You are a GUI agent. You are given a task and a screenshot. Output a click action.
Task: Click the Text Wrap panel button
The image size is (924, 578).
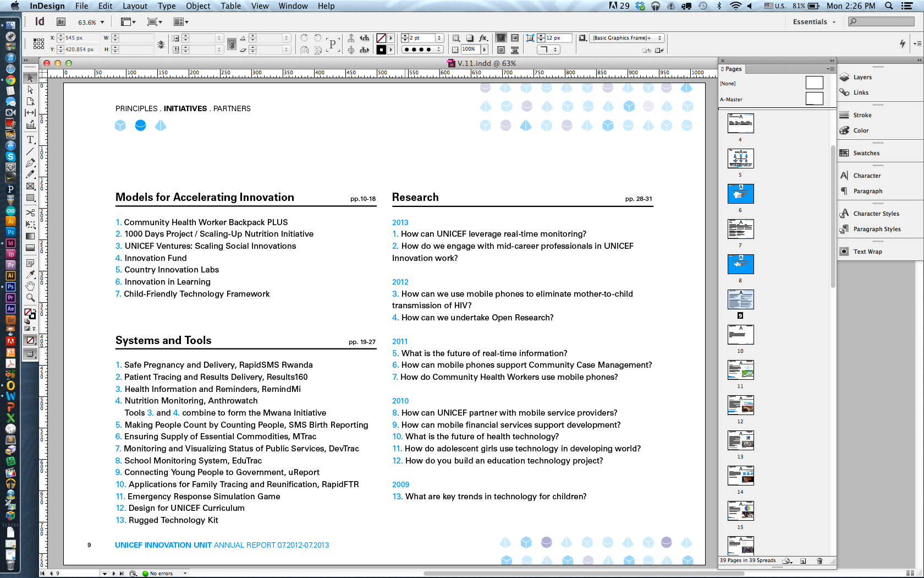pos(867,252)
